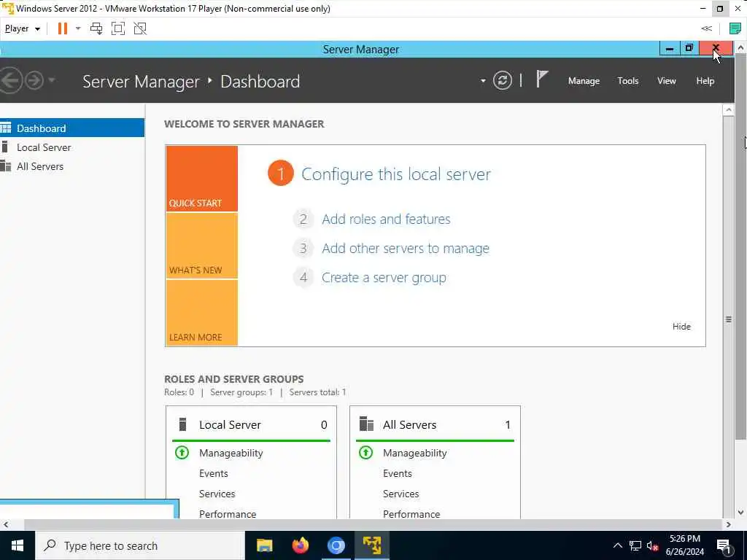Click Add roles and features link

[x=386, y=219]
